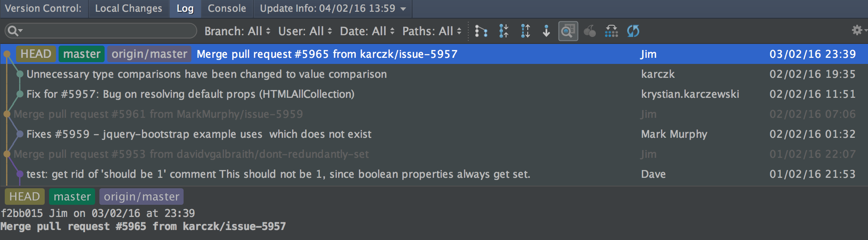Select commit 'Fix for #5957' by krystian.karczewski

click(x=190, y=94)
